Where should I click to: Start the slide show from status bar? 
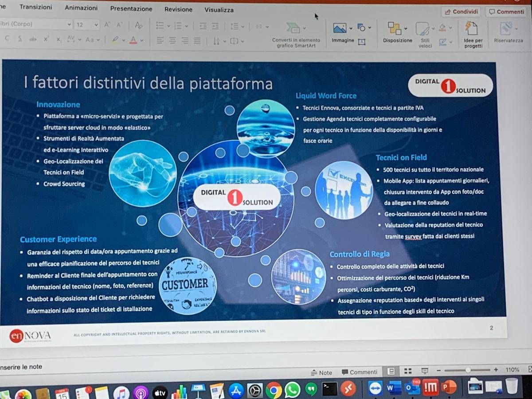coord(425,371)
